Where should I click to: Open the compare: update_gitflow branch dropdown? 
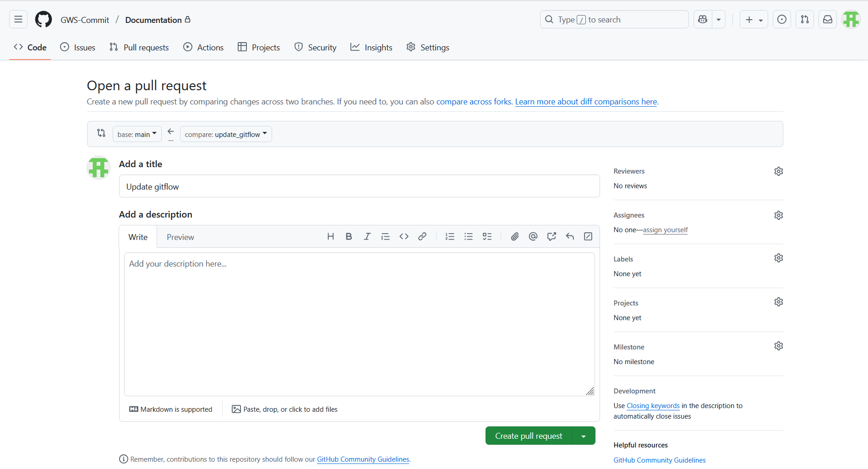(x=226, y=134)
